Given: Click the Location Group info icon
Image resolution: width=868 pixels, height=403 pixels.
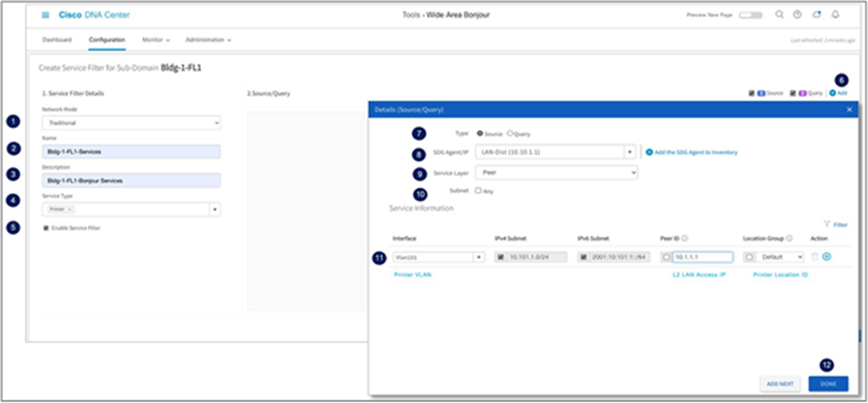Looking at the screenshot, I should tap(789, 238).
